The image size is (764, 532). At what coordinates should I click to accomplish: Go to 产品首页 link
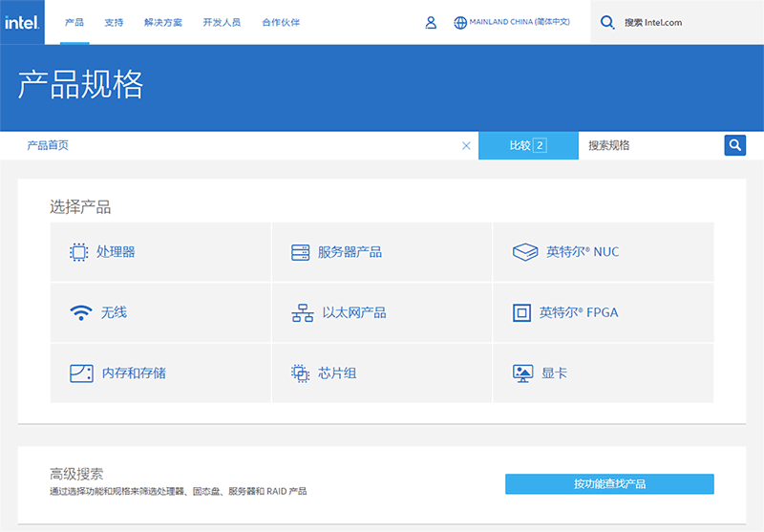tap(48, 145)
